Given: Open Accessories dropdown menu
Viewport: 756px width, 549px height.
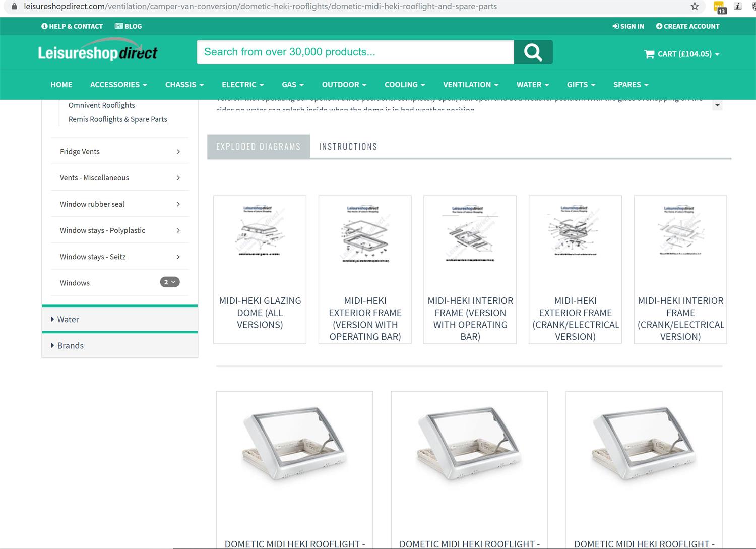Looking at the screenshot, I should 118,85.
